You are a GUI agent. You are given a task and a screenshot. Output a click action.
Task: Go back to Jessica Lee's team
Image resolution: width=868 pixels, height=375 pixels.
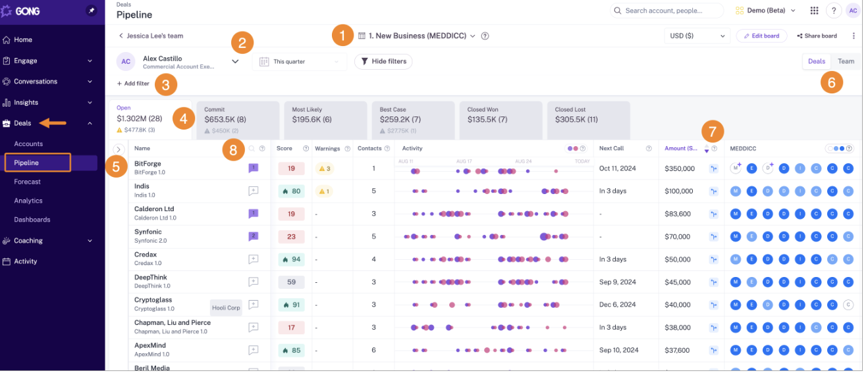tap(151, 36)
